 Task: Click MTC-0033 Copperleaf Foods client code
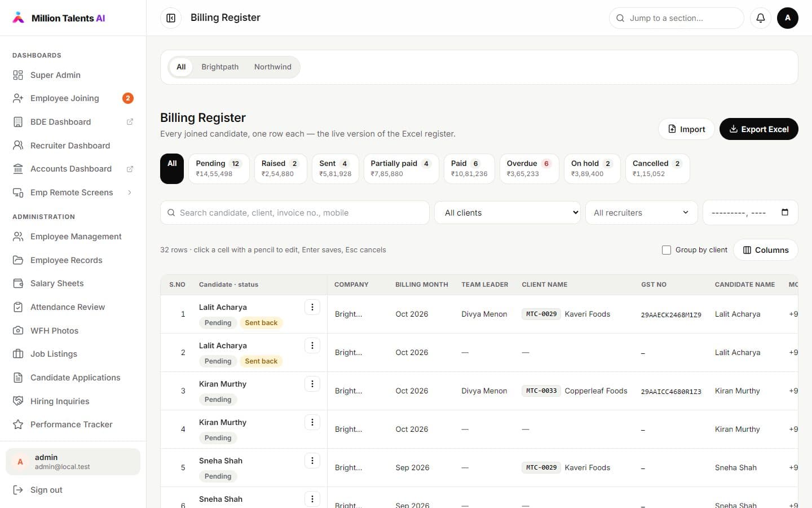(x=541, y=391)
